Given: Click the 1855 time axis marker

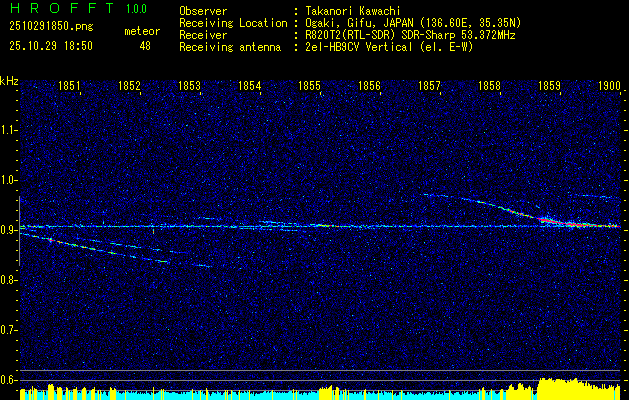Looking at the screenshot, I should [309, 86].
